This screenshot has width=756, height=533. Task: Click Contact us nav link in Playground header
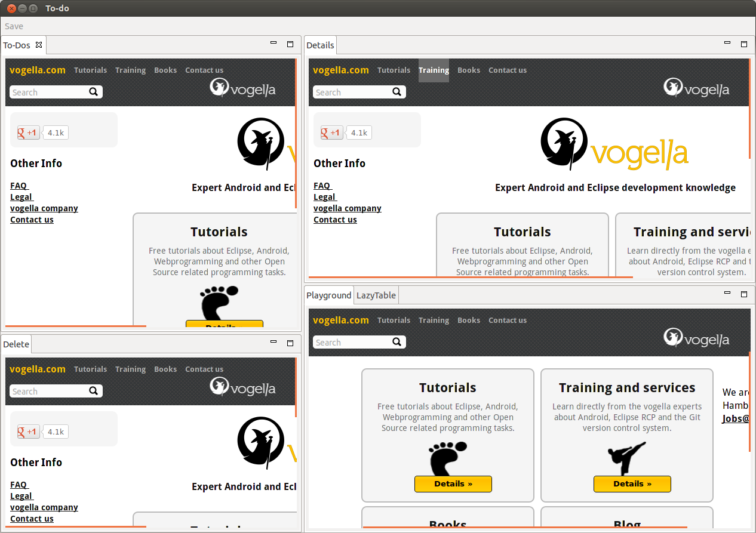508,321
